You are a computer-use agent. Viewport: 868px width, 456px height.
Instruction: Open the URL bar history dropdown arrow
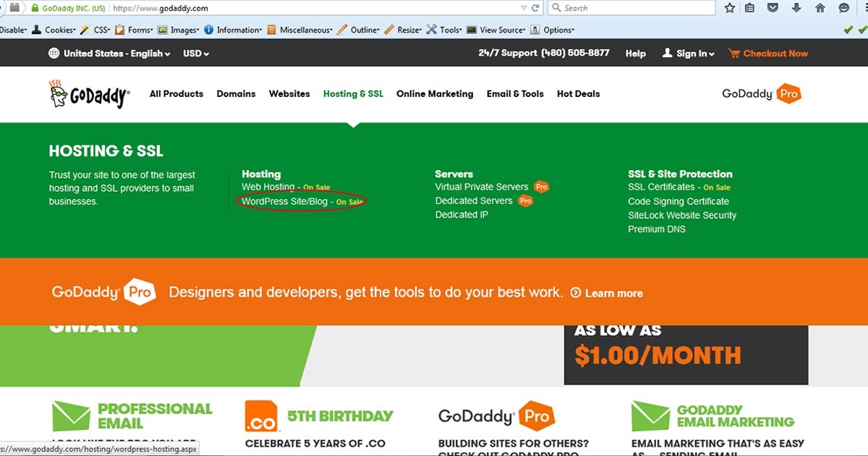point(524,8)
